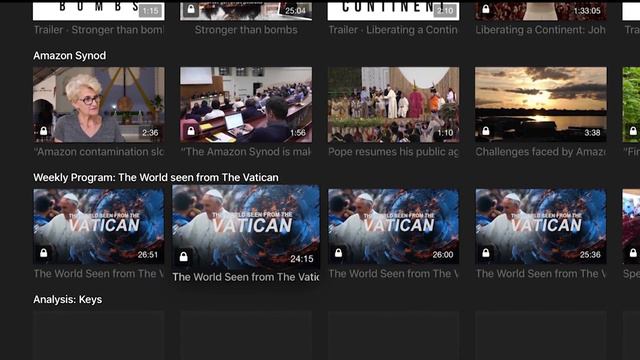Open the synod hall laptop thumbnail
Viewport: 640px width, 360px height.
pos(246,104)
